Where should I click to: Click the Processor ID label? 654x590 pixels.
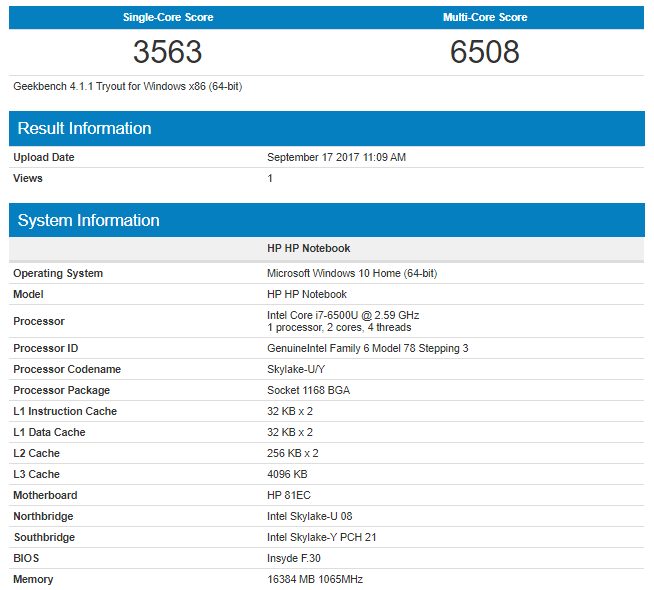click(x=45, y=348)
